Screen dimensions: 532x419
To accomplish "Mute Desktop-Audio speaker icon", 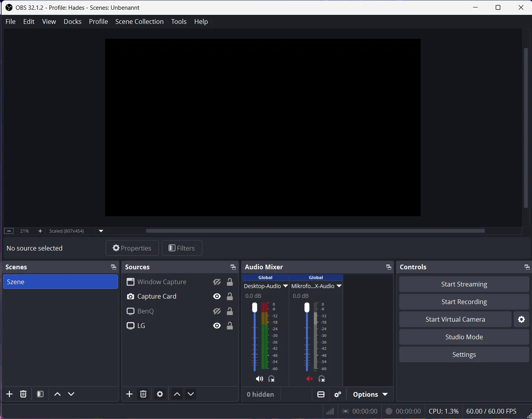I will [x=259, y=379].
